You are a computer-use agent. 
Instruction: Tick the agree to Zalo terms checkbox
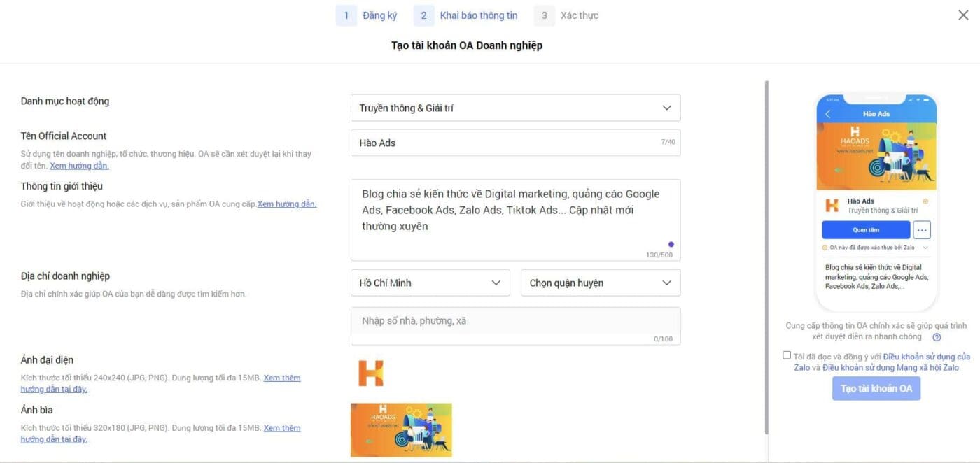(x=787, y=355)
